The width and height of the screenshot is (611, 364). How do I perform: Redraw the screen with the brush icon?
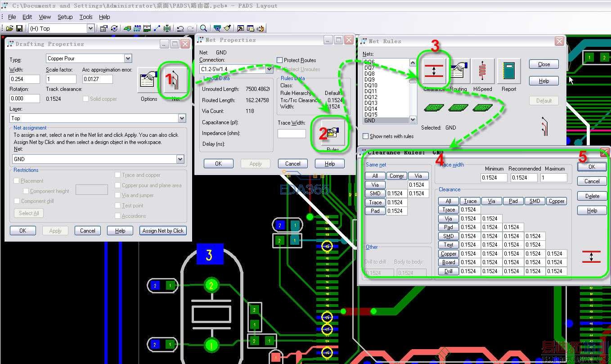[227, 28]
